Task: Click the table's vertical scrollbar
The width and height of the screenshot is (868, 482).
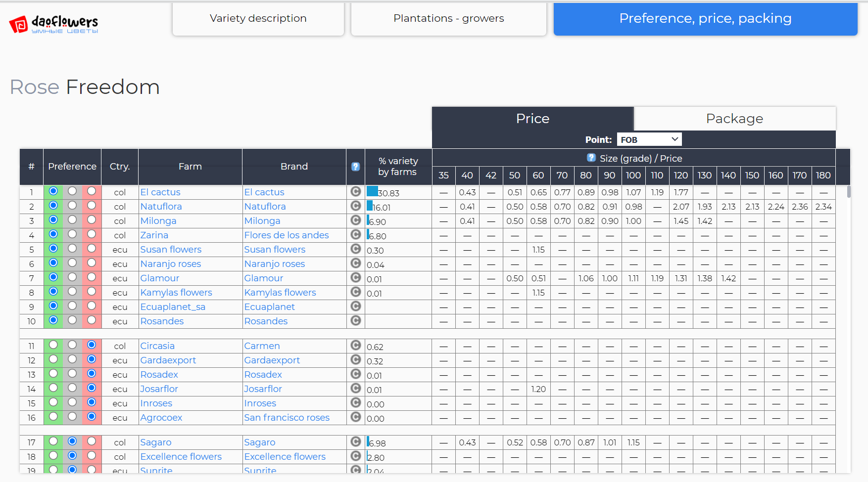Action: pos(849,192)
